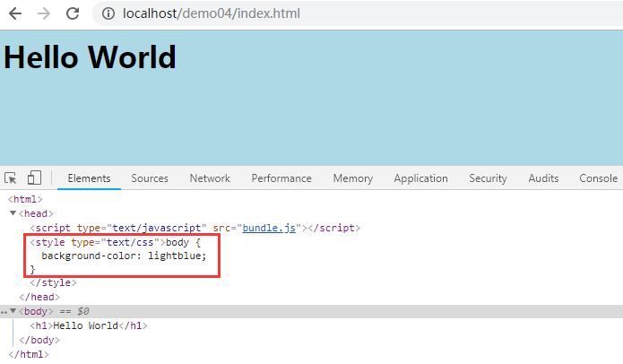Click the ellipsis beside the body node

pyautogui.click(x=4, y=312)
